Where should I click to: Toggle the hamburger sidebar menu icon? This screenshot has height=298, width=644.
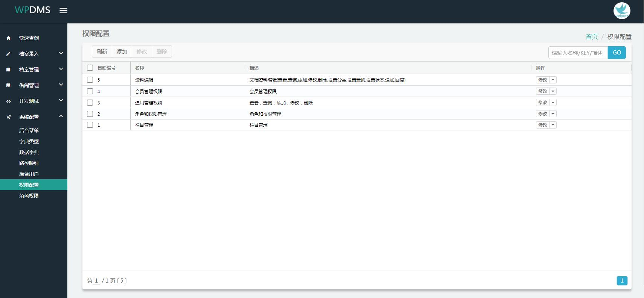[63, 11]
